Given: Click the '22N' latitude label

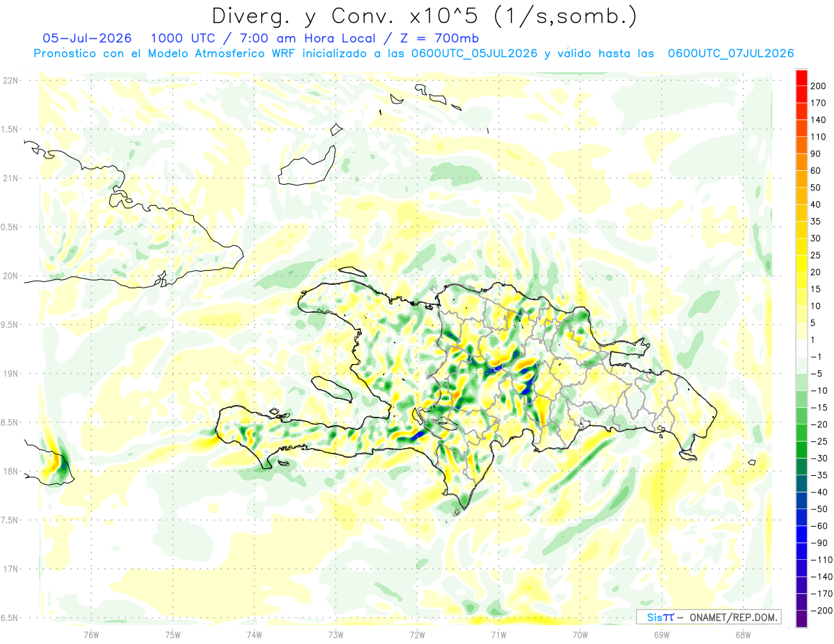Looking at the screenshot, I should coord(11,81).
